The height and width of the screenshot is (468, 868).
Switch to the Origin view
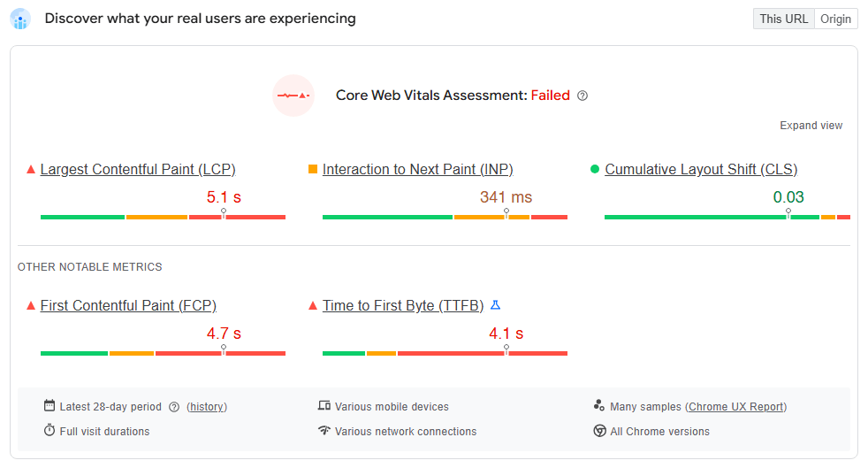point(835,19)
